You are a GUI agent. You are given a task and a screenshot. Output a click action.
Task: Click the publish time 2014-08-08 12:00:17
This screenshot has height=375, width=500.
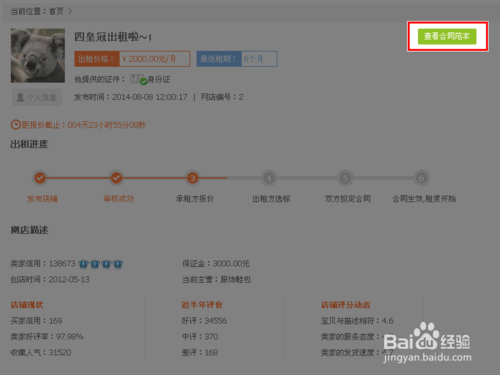(x=150, y=97)
